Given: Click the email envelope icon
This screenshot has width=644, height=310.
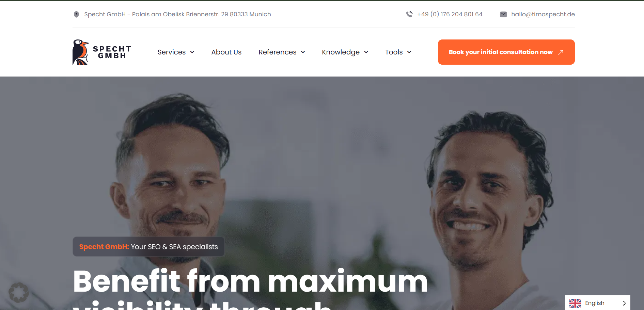Looking at the screenshot, I should (503, 14).
